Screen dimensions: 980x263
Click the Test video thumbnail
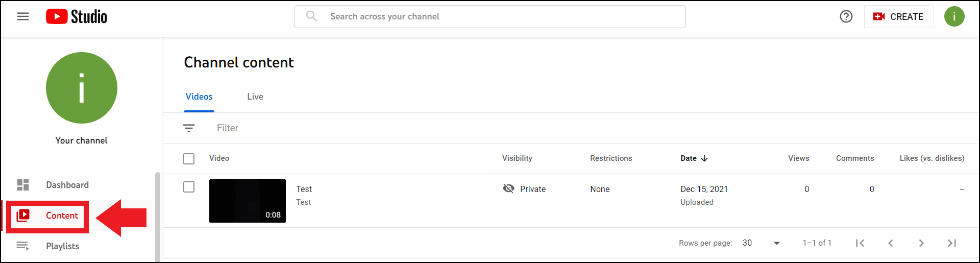(x=248, y=201)
